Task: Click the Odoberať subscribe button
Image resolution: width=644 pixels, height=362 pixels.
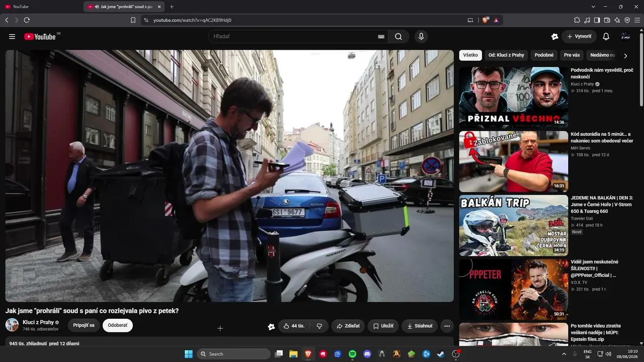Action: pos(118,325)
